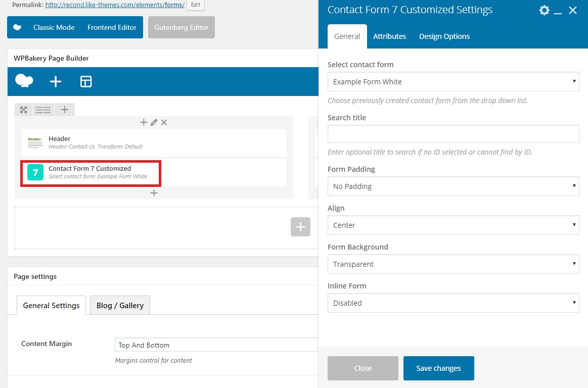Screen dimensions: 588x388
Task: Click the Page settings panel heading
Action: pos(35,276)
